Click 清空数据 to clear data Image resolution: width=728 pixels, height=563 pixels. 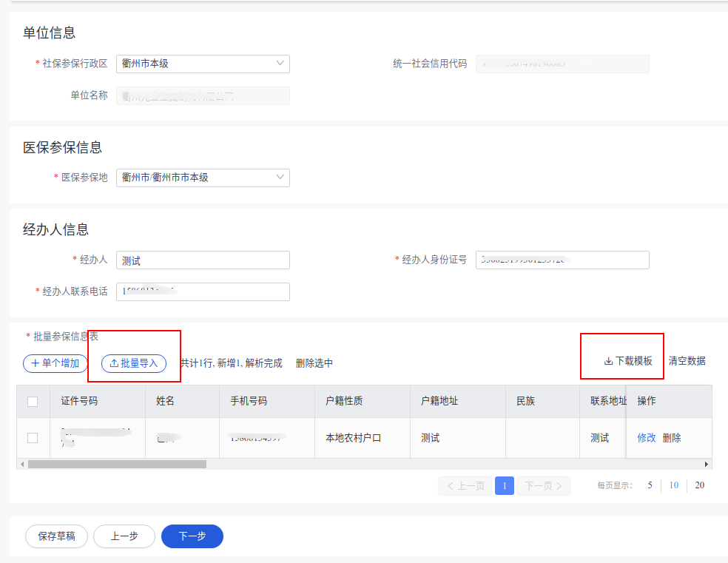click(687, 361)
